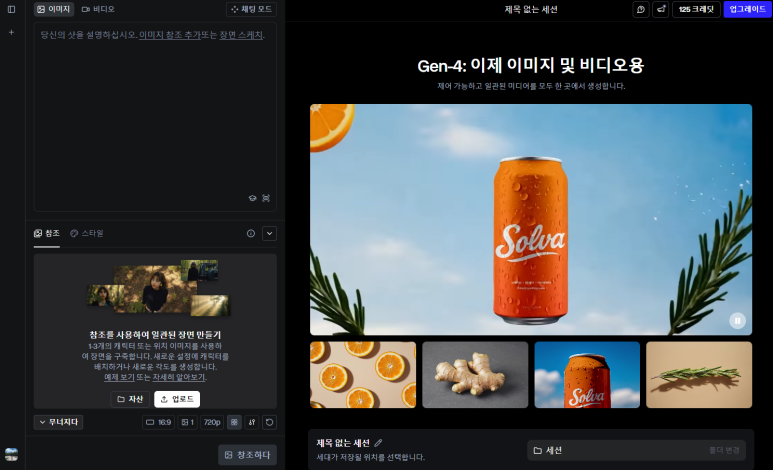The width and height of the screenshot is (773, 470).
Task: Select the rosemary sprig thumbnail
Action: (x=699, y=375)
